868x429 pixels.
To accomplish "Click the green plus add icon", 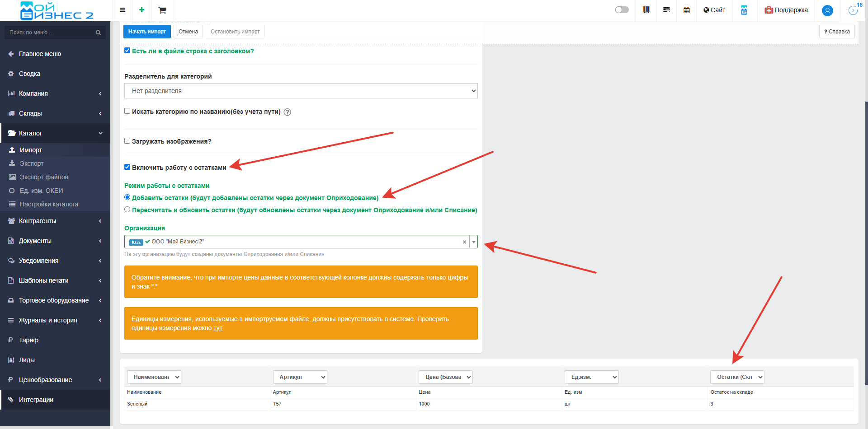I will [x=142, y=10].
